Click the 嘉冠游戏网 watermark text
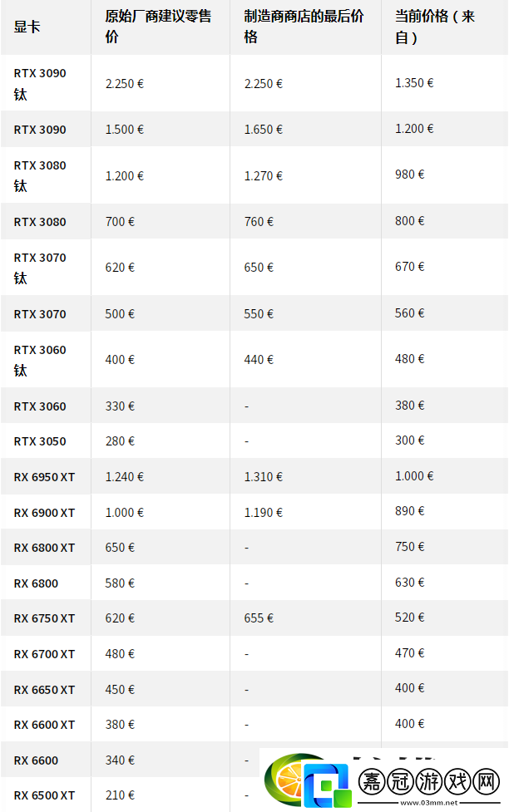This screenshot has width=509, height=812. [429, 781]
